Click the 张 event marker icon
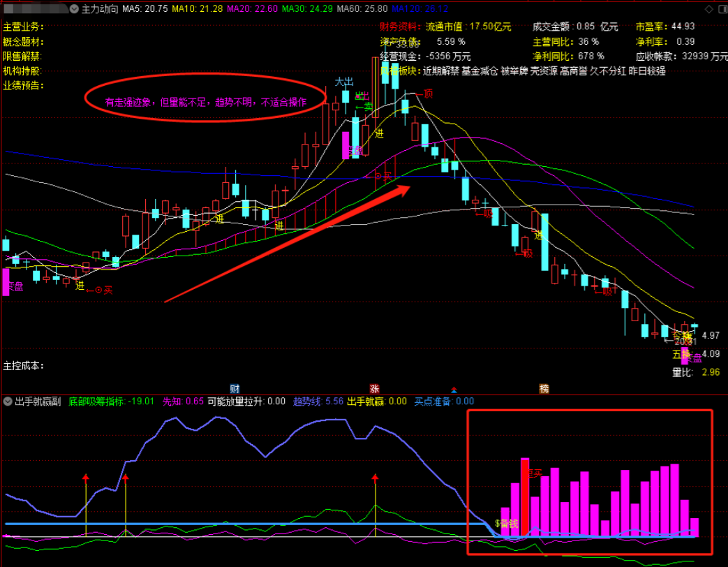 pos(374,388)
